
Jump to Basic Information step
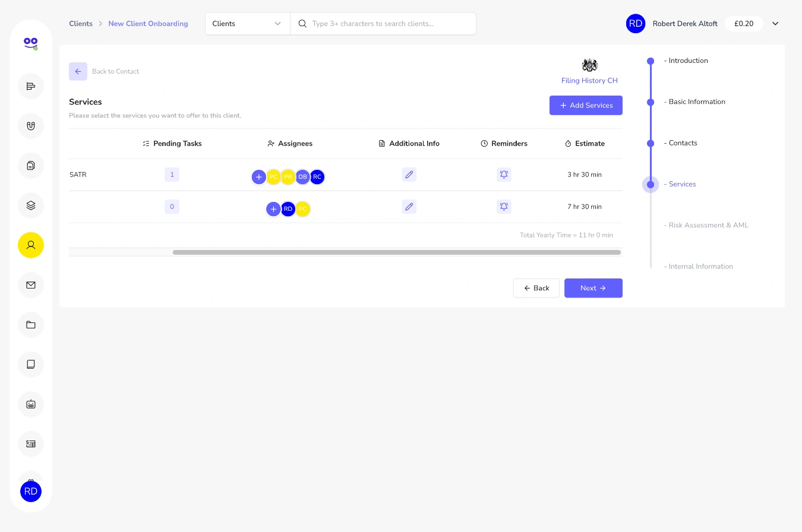[x=697, y=102]
